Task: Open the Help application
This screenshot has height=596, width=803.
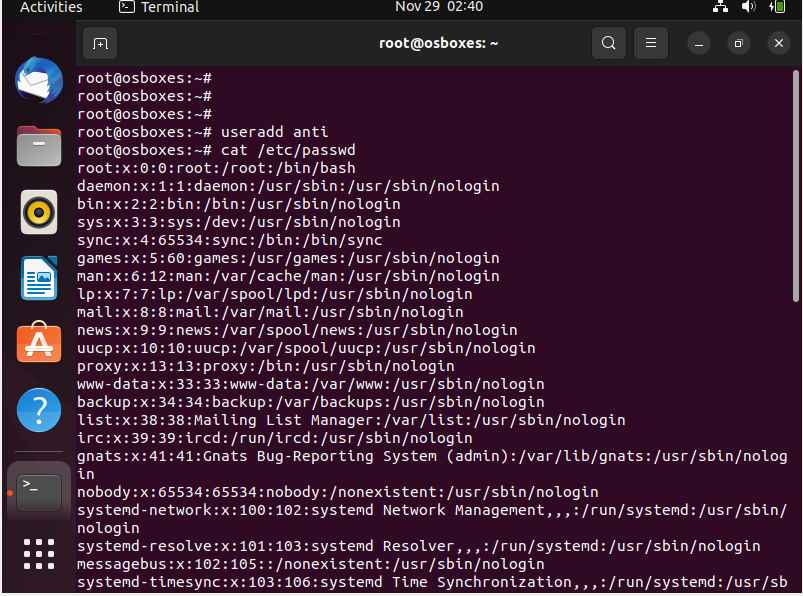Action: pos(39,410)
